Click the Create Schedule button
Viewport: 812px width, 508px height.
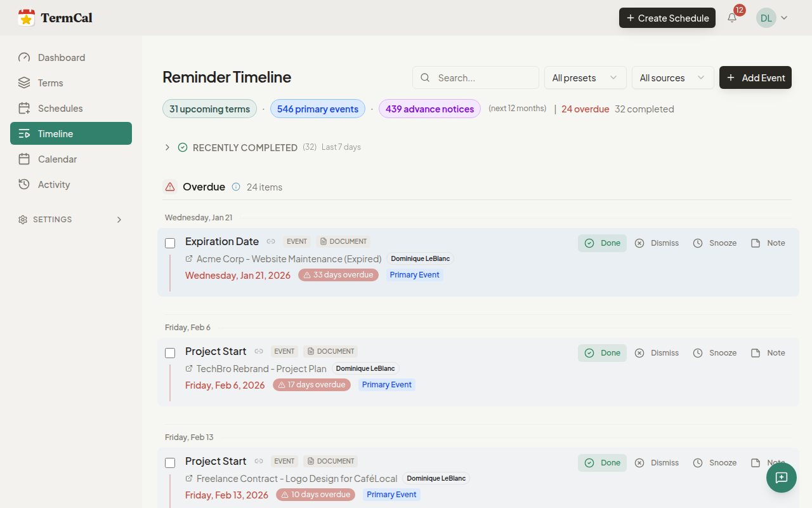pos(667,18)
